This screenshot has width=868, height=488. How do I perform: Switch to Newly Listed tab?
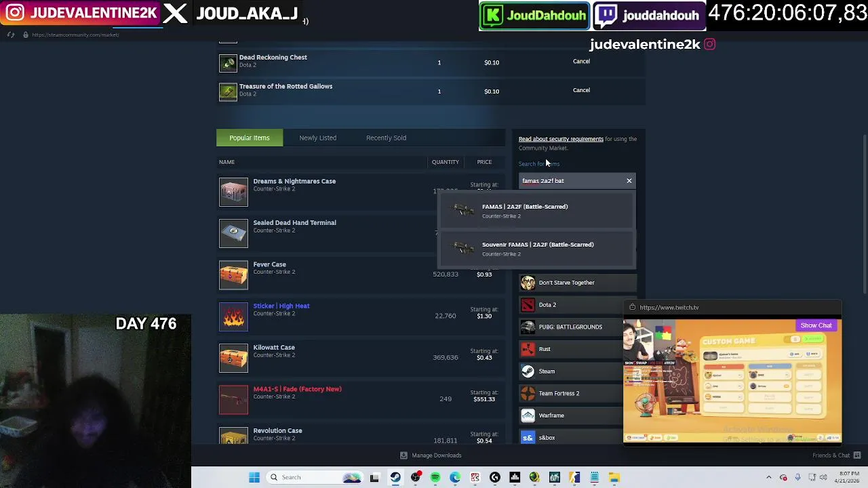318,138
